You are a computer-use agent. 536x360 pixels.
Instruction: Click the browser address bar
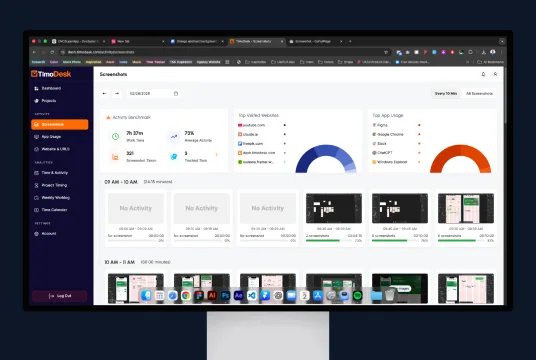tap(224, 52)
